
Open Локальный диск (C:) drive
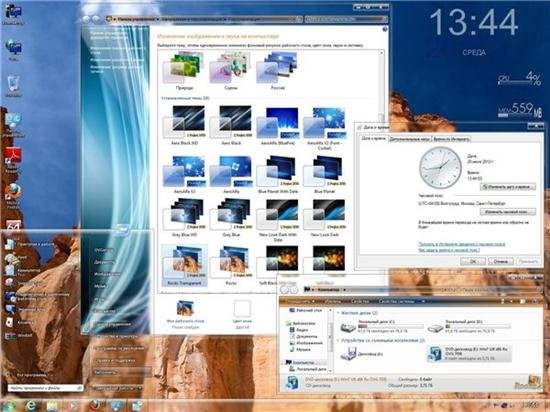(382, 326)
